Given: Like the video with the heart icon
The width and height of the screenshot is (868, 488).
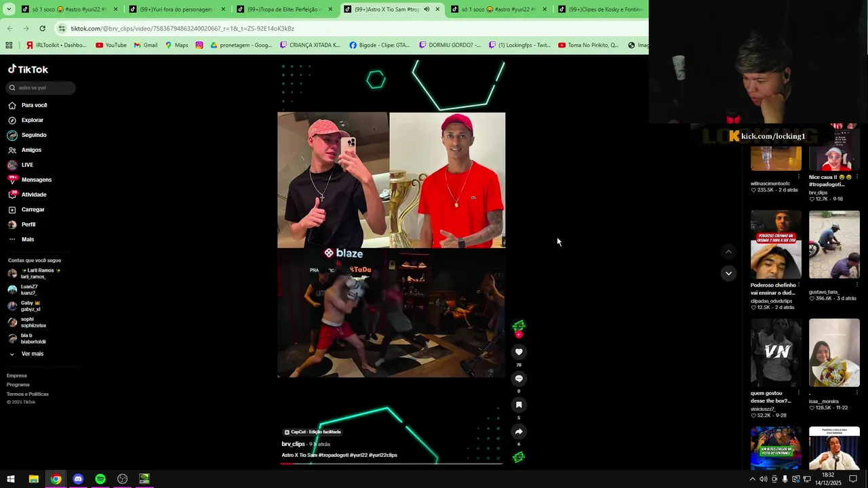Looking at the screenshot, I should point(519,352).
